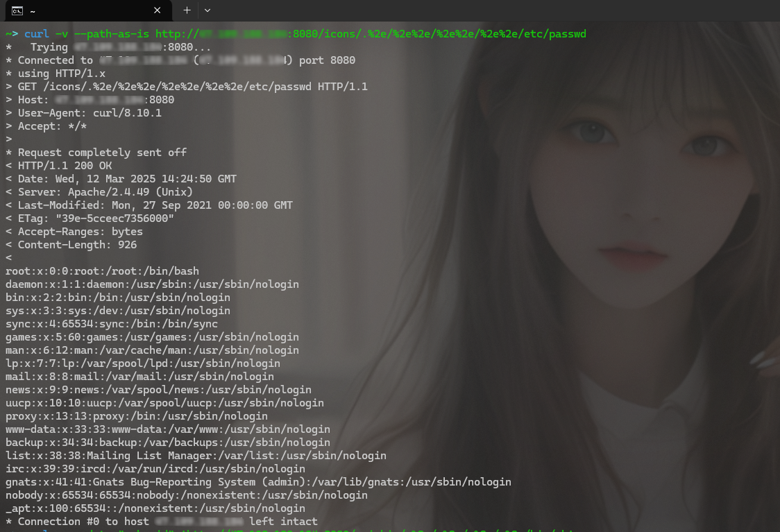Close the "~" terminal tab
Image resolution: width=780 pixels, height=532 pixels.
158,10
